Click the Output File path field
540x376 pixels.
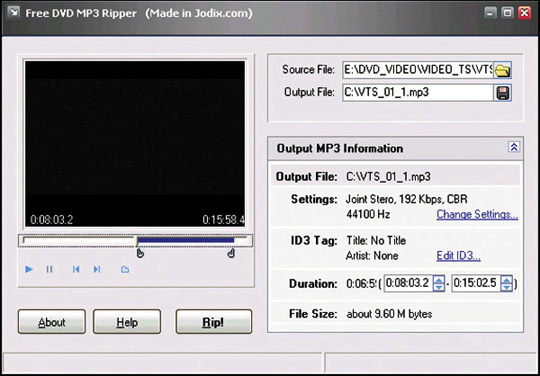click(x=418, y=93)
